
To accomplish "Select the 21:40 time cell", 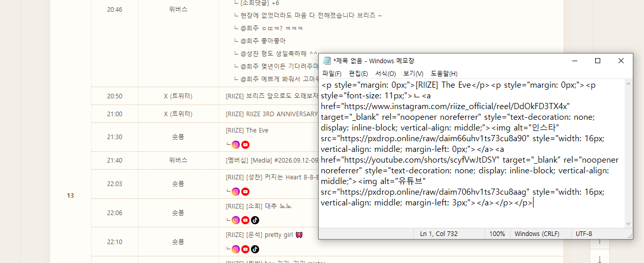I will click(115, 160).
